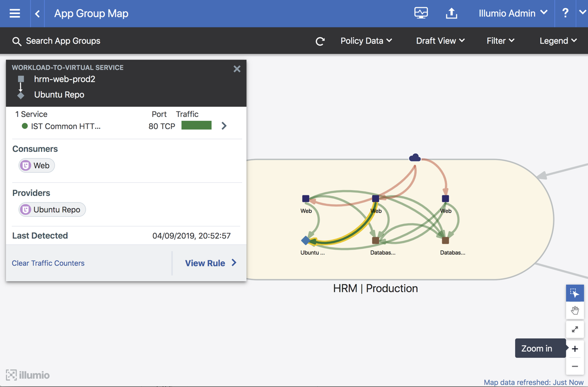Select the middle Database node

pyautogui.click(x=376, y=240)
